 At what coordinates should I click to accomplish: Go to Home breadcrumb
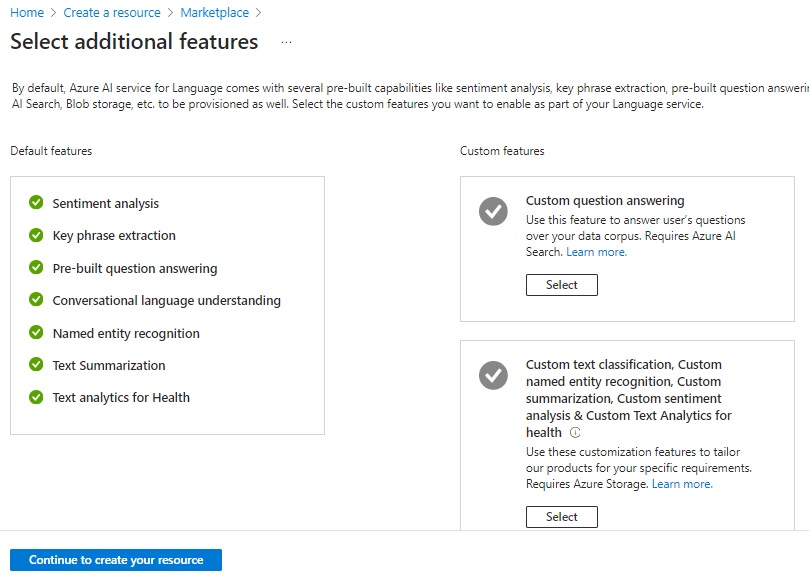(27, 13)
